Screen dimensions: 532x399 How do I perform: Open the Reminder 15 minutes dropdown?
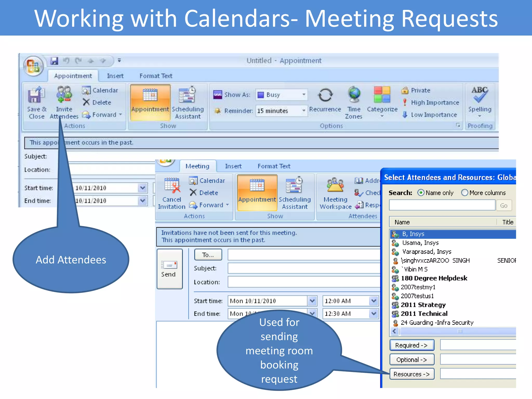(x=304, y=111)
